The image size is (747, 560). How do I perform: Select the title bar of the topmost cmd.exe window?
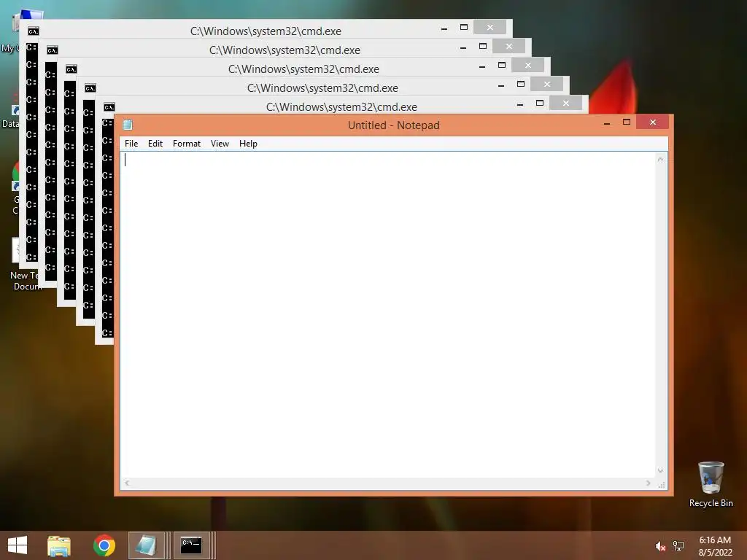(266, 31)
